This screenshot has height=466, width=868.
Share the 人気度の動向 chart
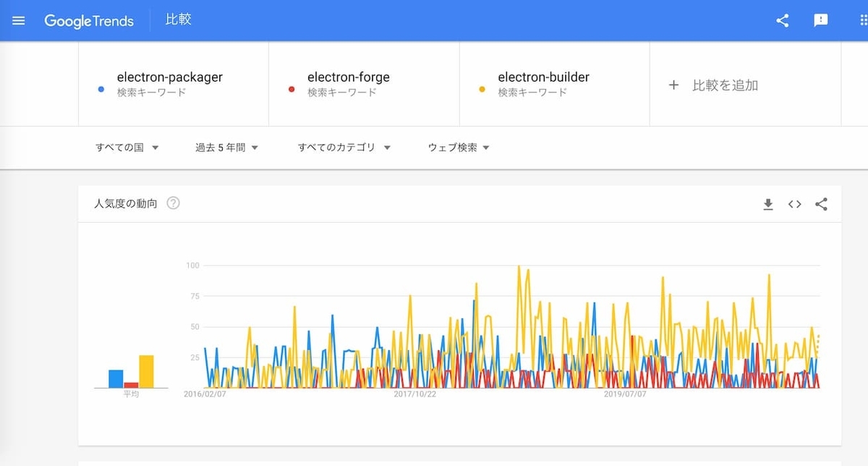pos(821,204)
